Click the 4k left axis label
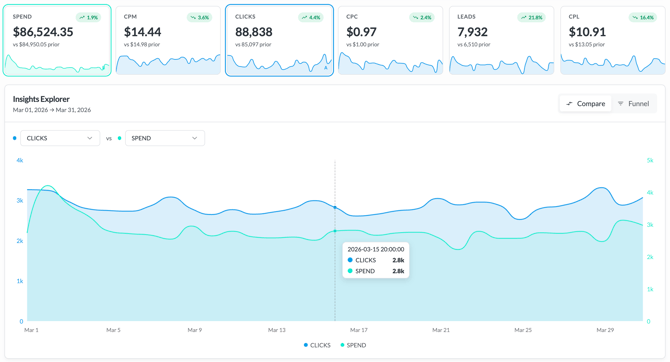Screen dimensions: 670x362 point(20,160)
